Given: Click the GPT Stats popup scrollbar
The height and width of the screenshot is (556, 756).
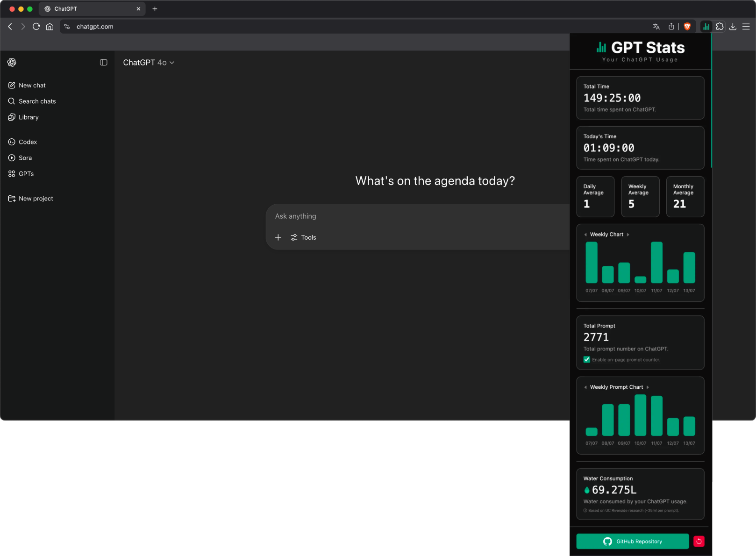Looking at the screenshot, I should point(711,100).
